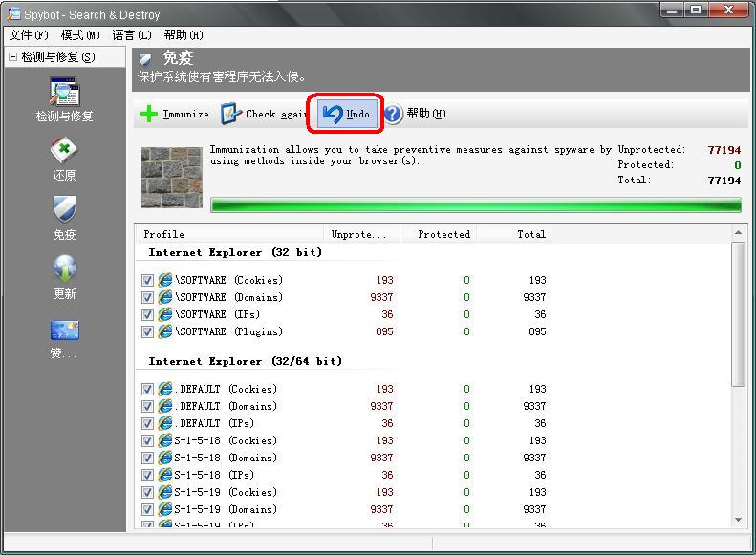Select the S-1-5-18 (IPs) row text
The image size is (756, 555).
[214, 475]
